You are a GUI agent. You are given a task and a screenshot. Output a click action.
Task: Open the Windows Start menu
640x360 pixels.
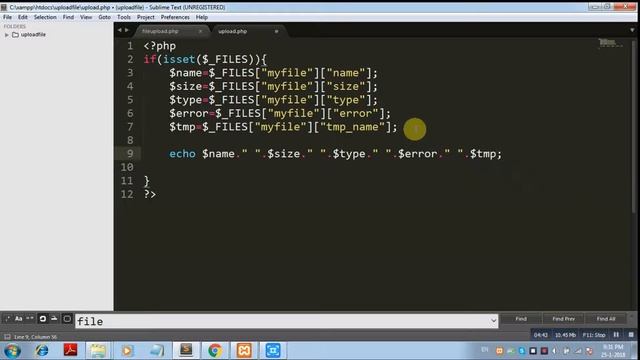point(12,351)
